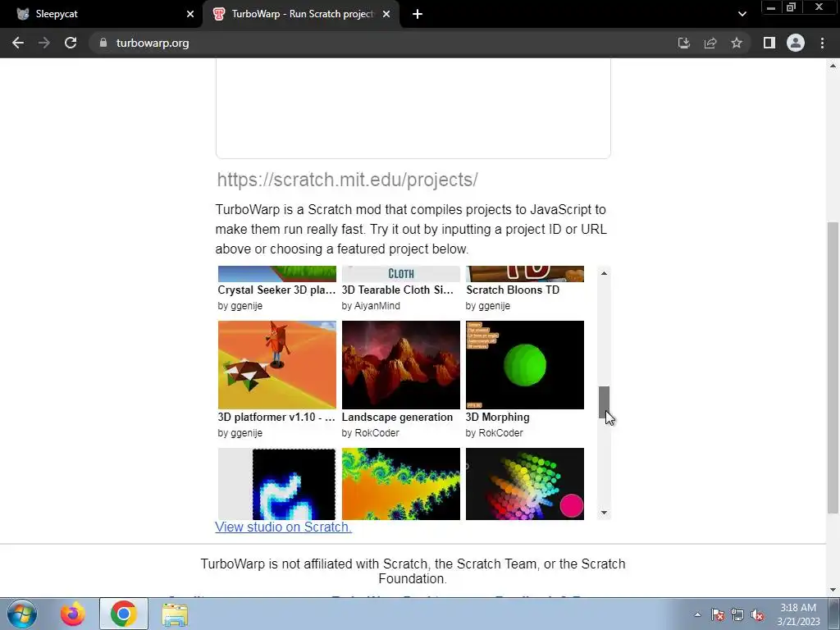Open a new browser tab
The width and height of the screenshot is (840, 630).
coord(418,14)
